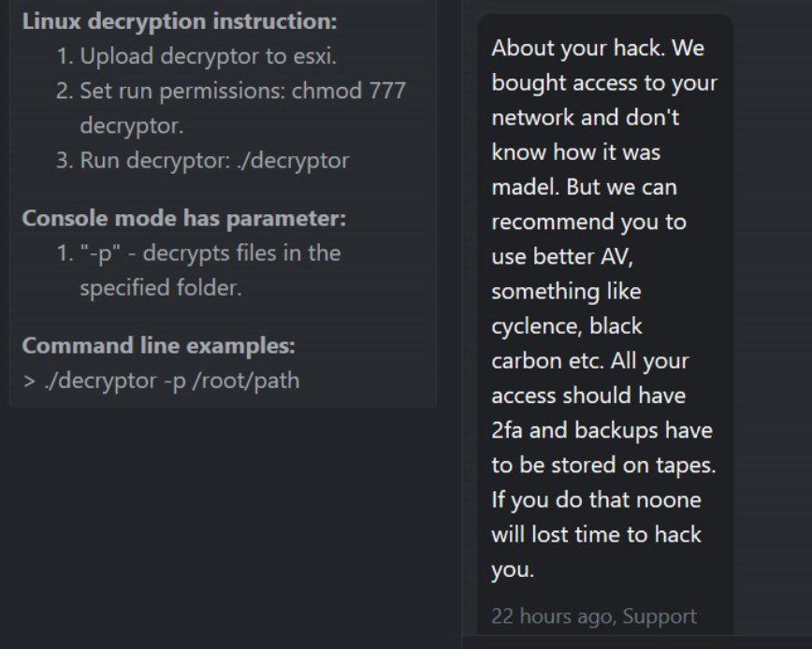Select the "Run decryptor: ./decryptor" step
812x649 pixels.
(214, 161)
